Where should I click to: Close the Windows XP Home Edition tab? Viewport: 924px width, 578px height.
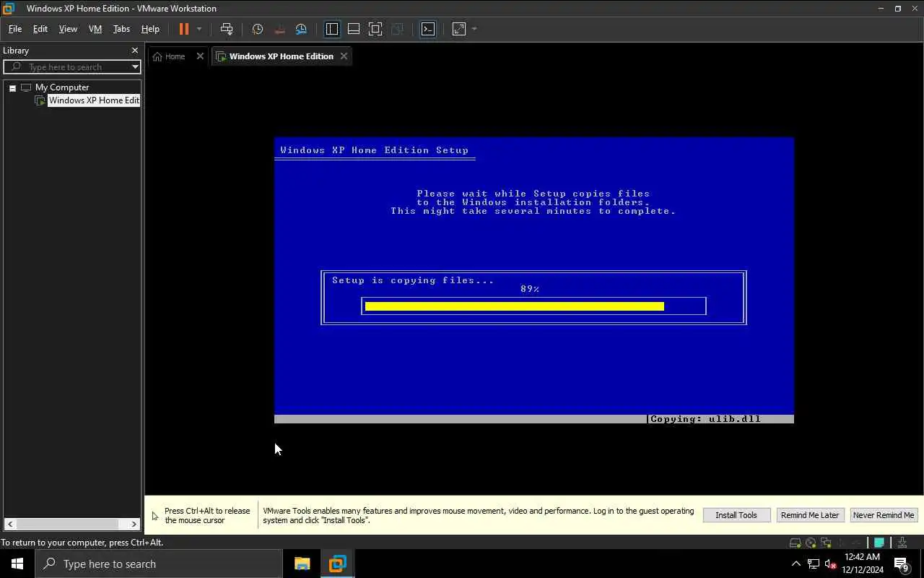tap(344, 56)
